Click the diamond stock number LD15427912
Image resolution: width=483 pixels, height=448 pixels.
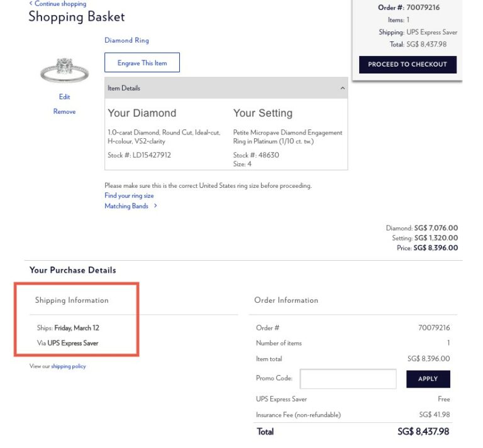pyautogui.click(x=153, y=155)
